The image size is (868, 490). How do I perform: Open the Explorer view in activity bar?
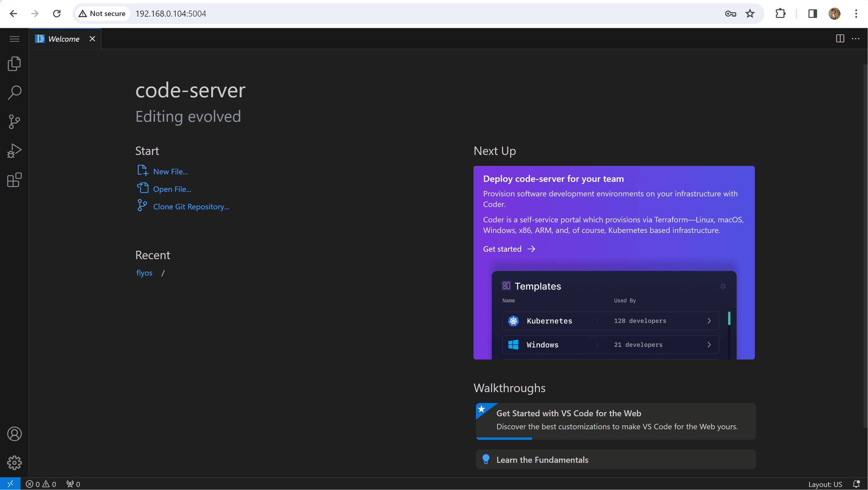coord(14,64)
